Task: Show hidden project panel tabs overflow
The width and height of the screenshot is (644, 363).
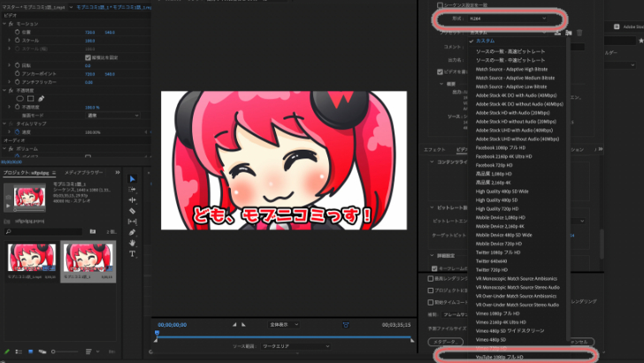Action: (118, 173)
